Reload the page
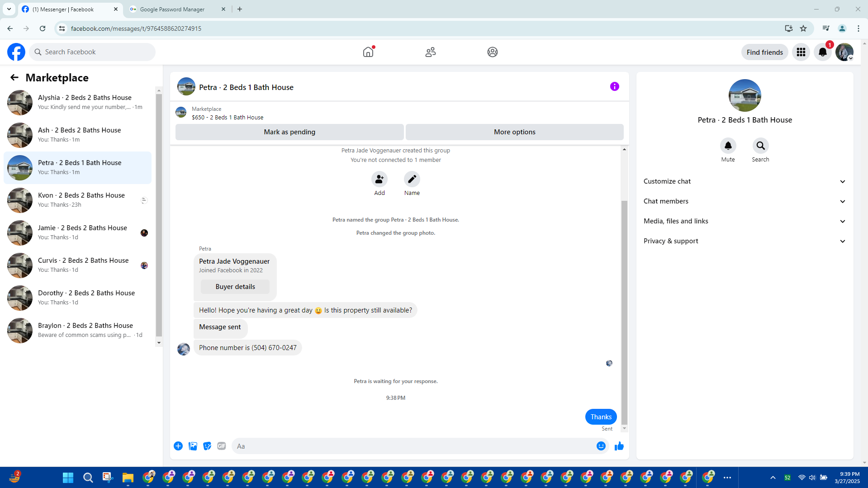This screenshot has height=488, width=868. [x=43, y=28]
